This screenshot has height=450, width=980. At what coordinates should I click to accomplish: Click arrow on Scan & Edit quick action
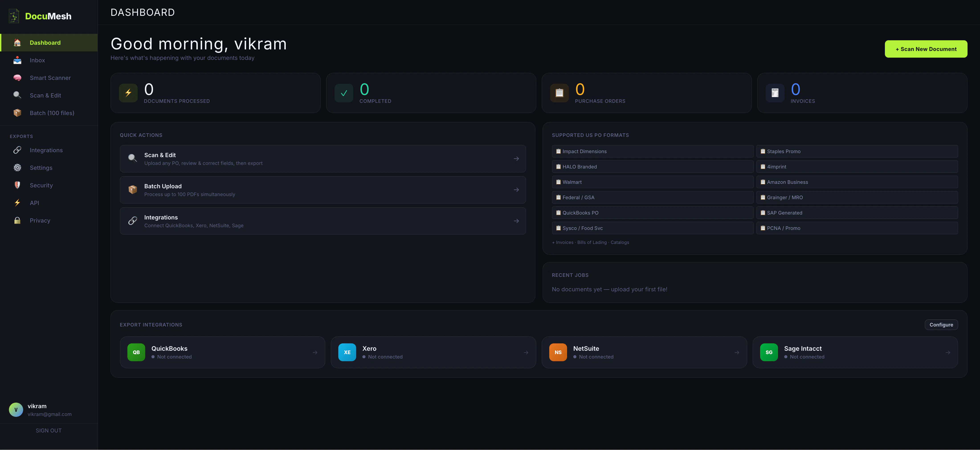pyautogui.click(x=516, y=158)
